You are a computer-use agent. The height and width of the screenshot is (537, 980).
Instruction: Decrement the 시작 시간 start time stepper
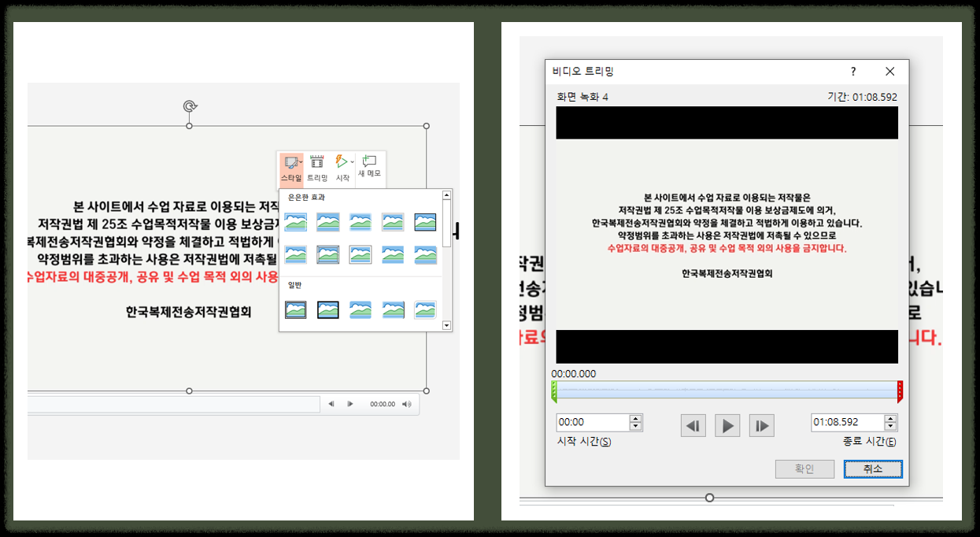[x=636, y=426]
